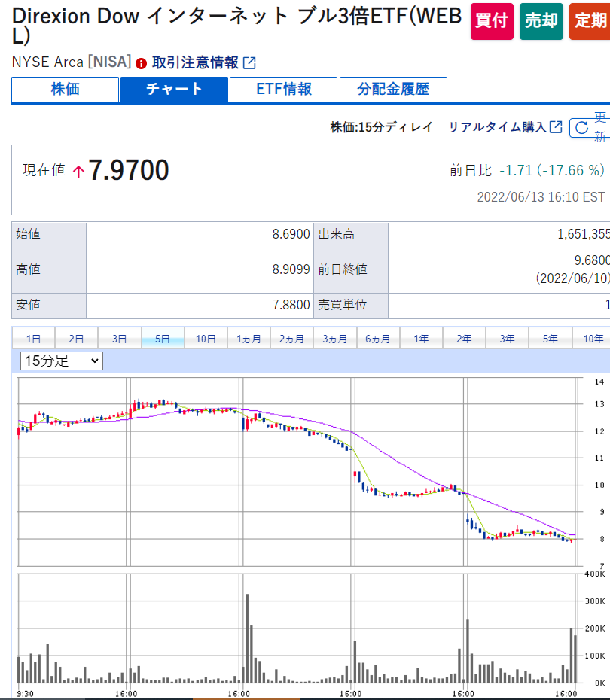
Task: Click external link icon beside リアルタイム購入
Action: 556,127
